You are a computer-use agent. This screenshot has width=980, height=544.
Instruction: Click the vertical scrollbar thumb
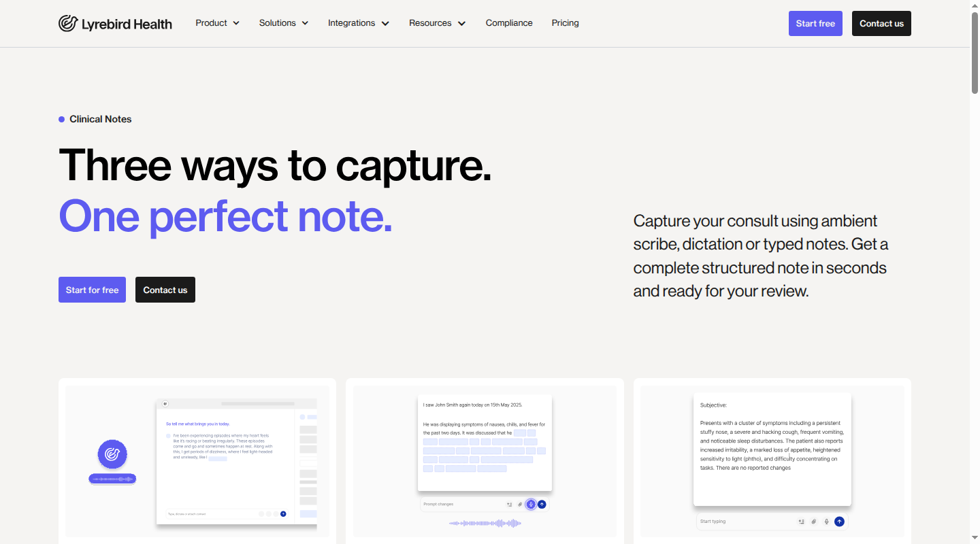coord(975,52)
